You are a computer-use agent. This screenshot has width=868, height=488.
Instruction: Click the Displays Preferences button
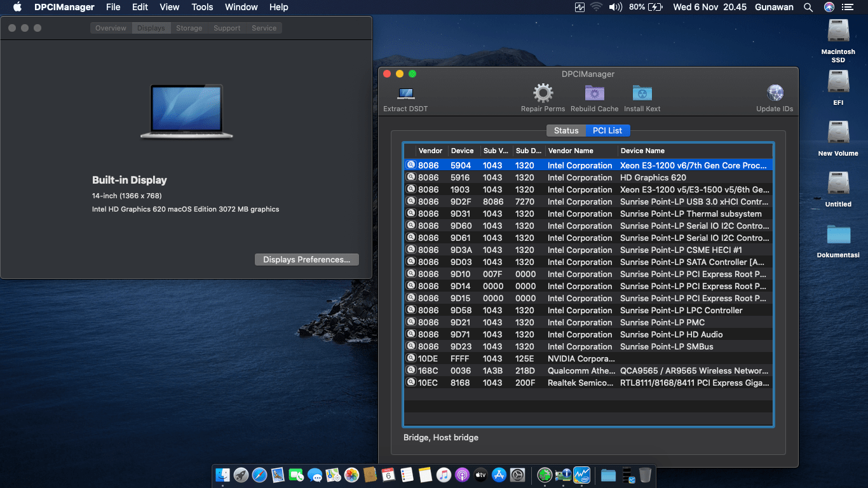(306, 259)
